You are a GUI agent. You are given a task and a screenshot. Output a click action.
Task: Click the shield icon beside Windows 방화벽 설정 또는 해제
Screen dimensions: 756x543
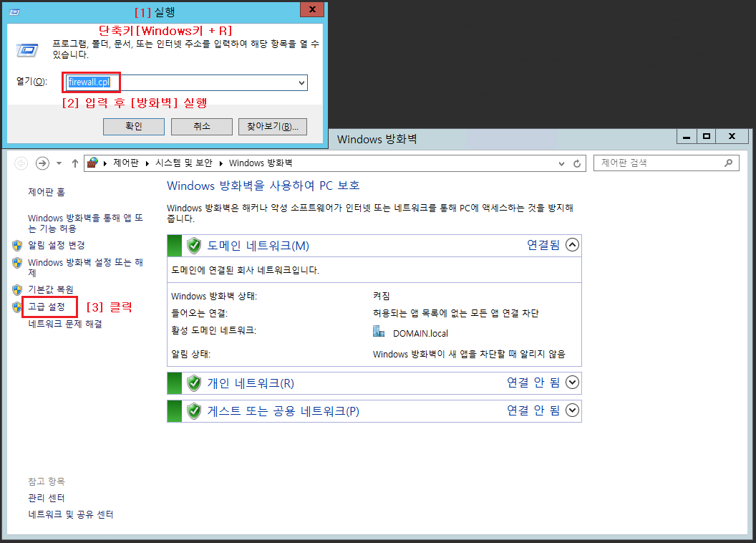17,263
